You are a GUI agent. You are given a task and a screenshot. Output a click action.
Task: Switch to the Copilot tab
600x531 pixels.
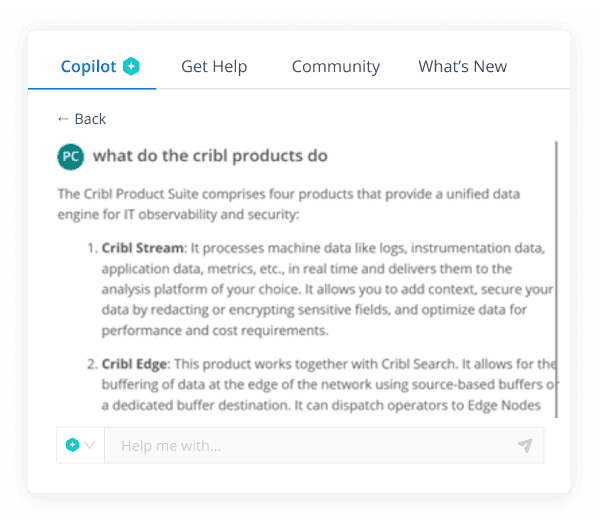[x=88, y=67]
